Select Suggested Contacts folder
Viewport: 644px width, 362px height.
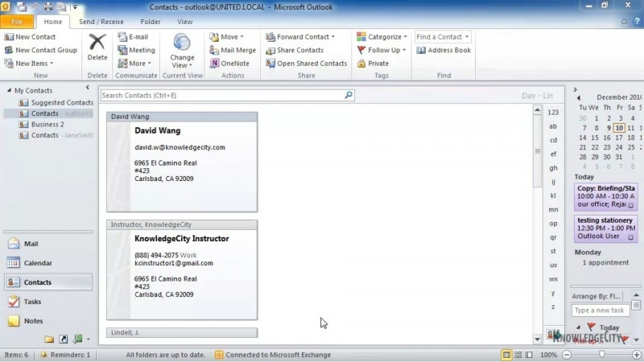point(56,103)
